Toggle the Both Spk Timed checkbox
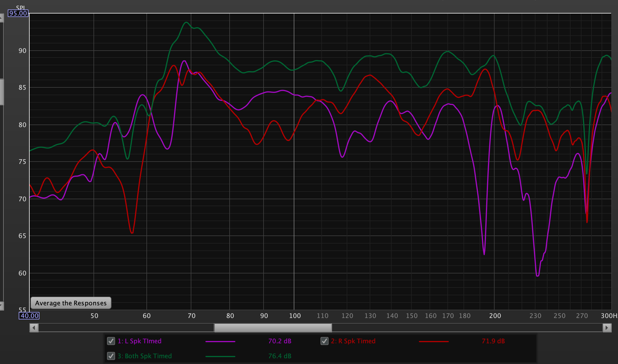 pos(111,356)
